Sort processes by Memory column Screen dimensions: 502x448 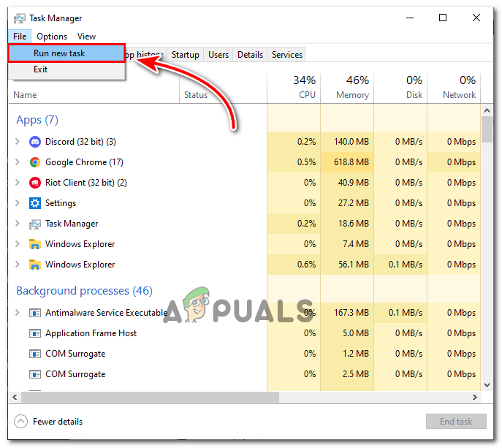tap(347, 87)
